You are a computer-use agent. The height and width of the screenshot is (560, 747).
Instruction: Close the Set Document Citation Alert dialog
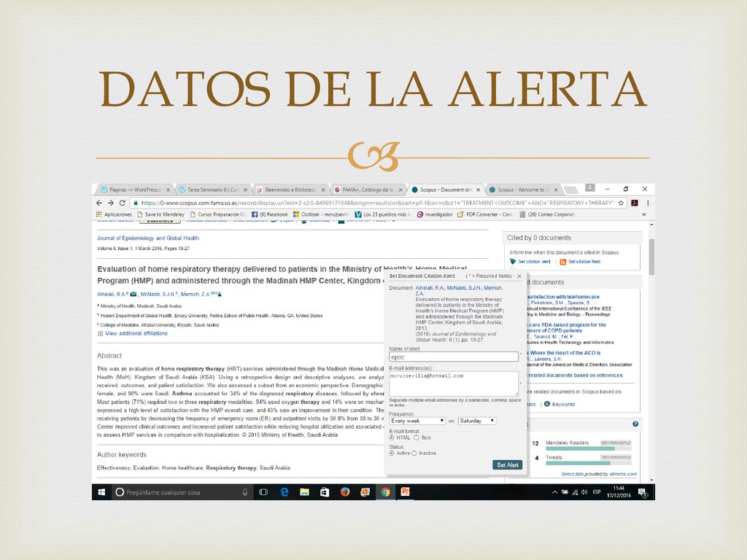tap(519, 276)
